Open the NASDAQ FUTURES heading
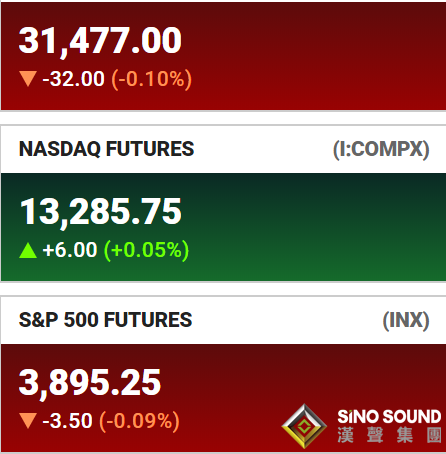The width and height of the screenshot is (446, 454). pos(106,149)
